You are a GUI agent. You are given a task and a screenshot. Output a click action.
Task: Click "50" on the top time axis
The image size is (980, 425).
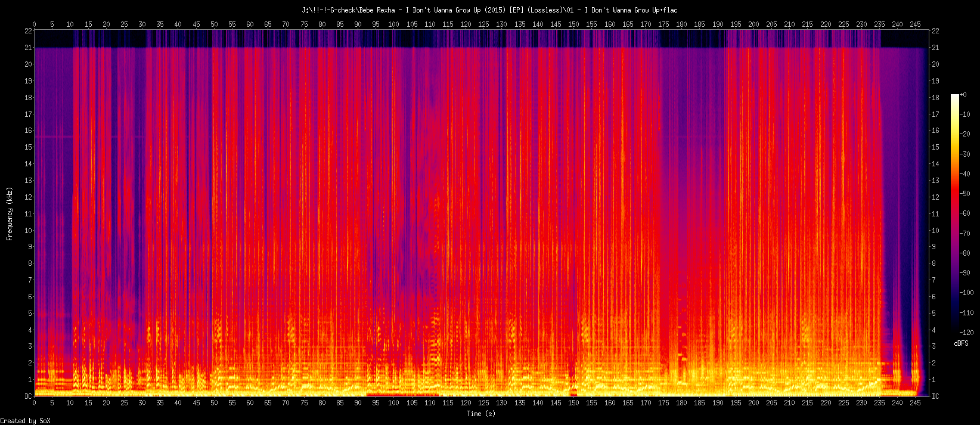(214, 24)
